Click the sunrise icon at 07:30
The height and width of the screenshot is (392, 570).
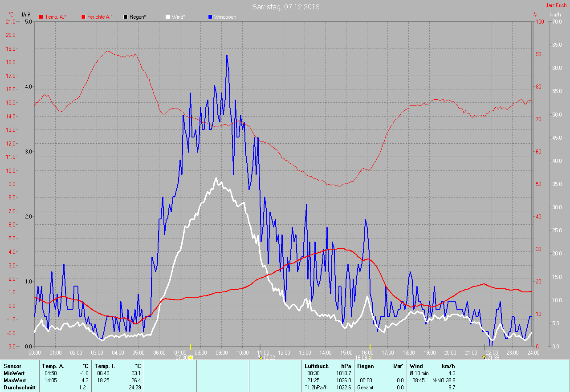[x=191, y=357]
